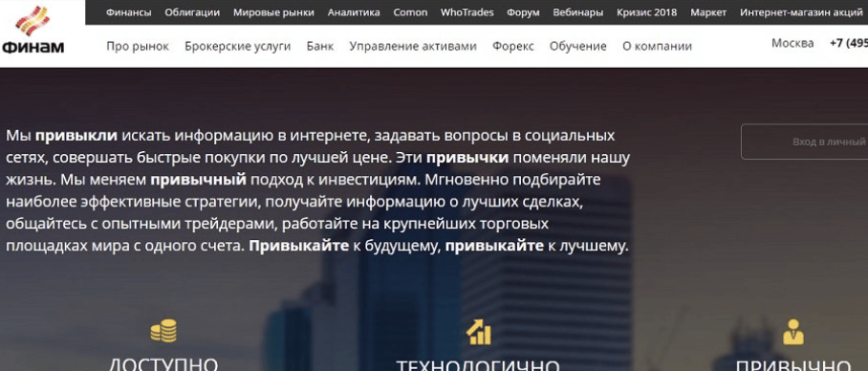
Task: Click the Финам logo
Action: 33,30
